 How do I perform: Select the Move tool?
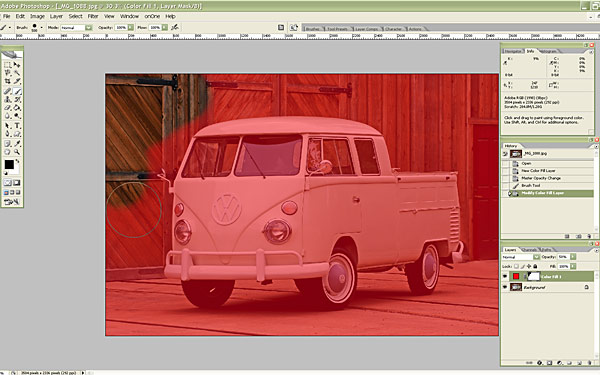click(x=17, y=65)
